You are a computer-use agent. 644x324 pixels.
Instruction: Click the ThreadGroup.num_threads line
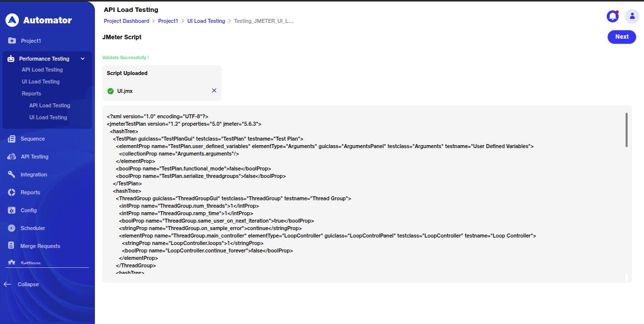pos(189,206)
